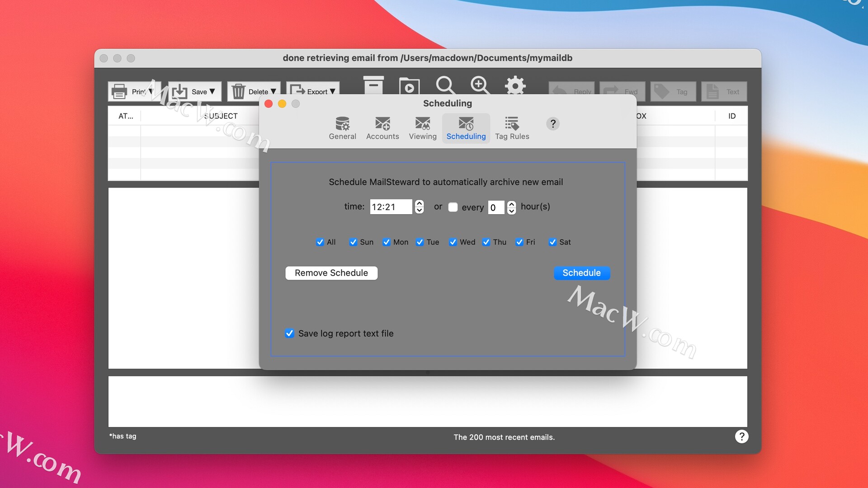Uncheck the Sun checkbox
868x488 pixels.
353,242
